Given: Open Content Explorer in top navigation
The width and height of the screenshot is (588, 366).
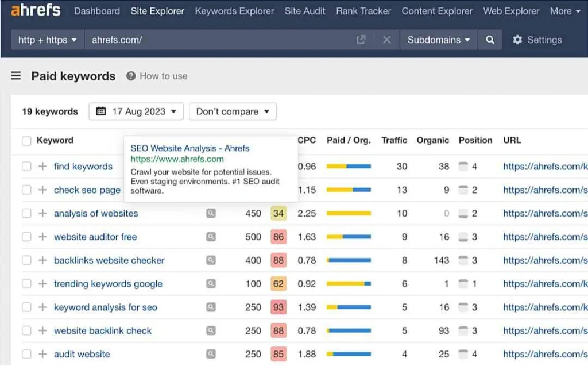Looking at the screenshot, I should (437, 11).
